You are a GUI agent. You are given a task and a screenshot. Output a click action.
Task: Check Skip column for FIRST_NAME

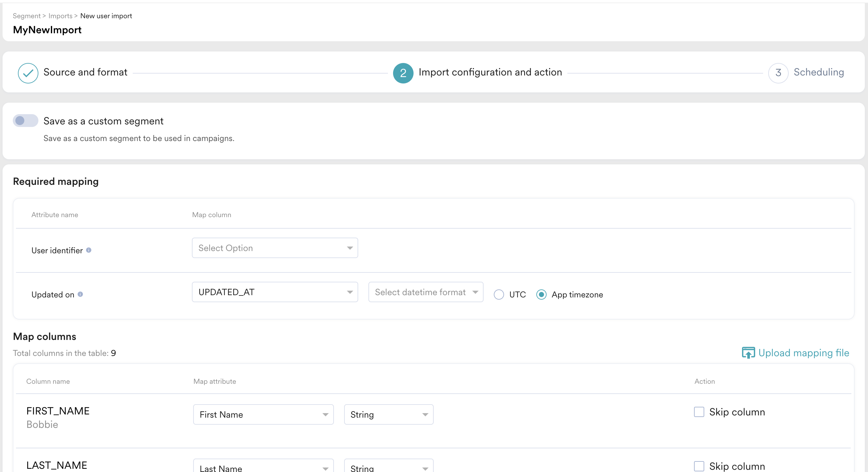[x=699, y=412]
